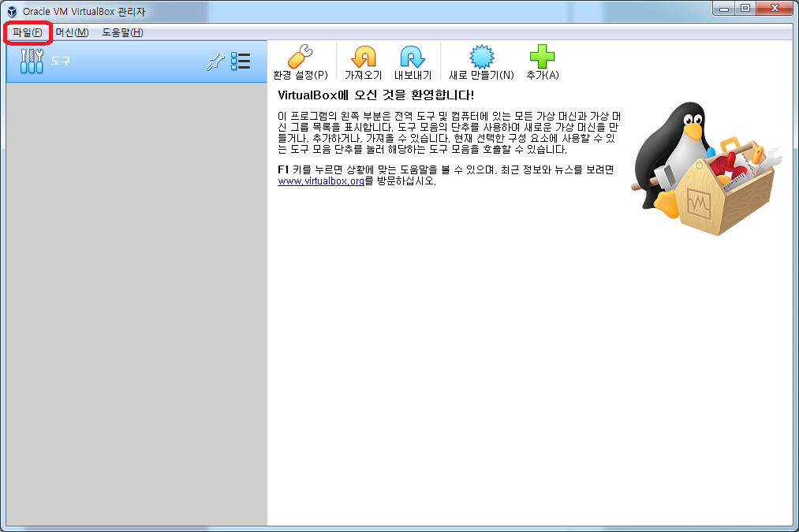Create a new VM with 새로 만들기(N)
Screen dimensions: 799x532
[482, 62]
